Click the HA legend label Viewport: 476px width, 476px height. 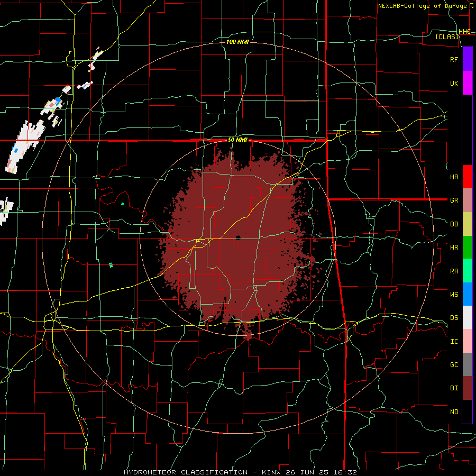(x=454, y=177)
